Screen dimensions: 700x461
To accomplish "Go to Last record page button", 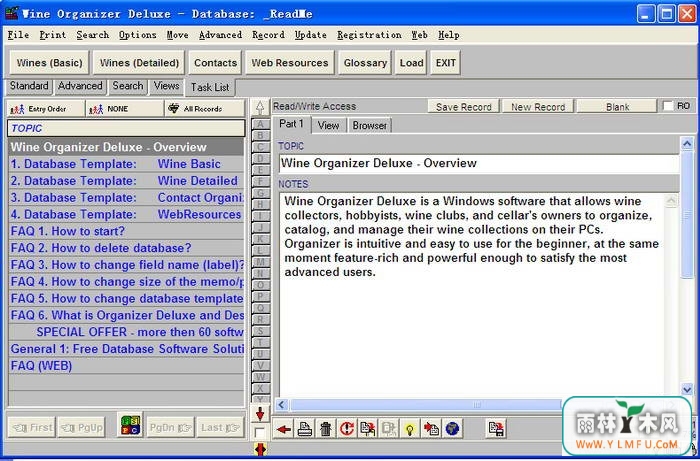I will pos(221,428).
